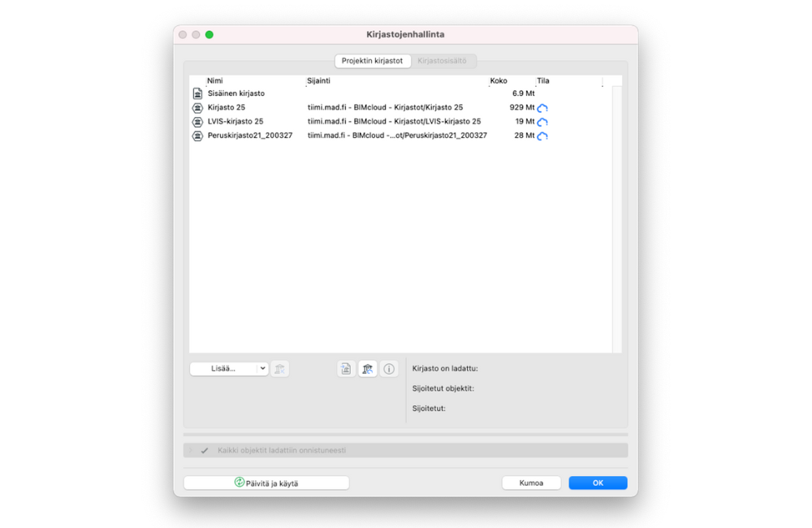Screen dimensions: 812x528
Task: Click the embed library document icon
Action: pos(346,369)
